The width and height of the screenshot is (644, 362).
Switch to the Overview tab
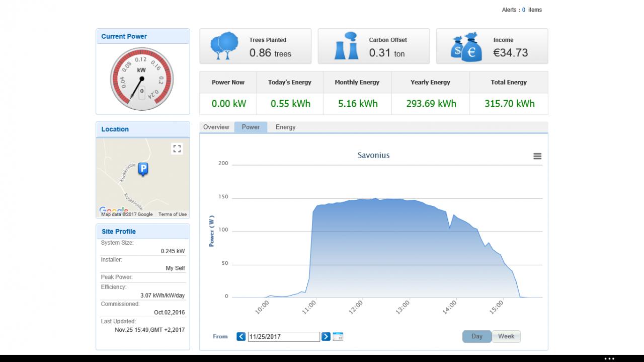pyautogui.click(x=216, y=127)
